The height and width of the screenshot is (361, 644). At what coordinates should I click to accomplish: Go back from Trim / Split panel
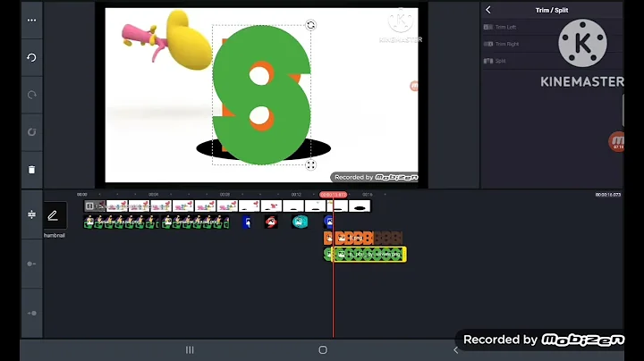[x=488, y=10]
